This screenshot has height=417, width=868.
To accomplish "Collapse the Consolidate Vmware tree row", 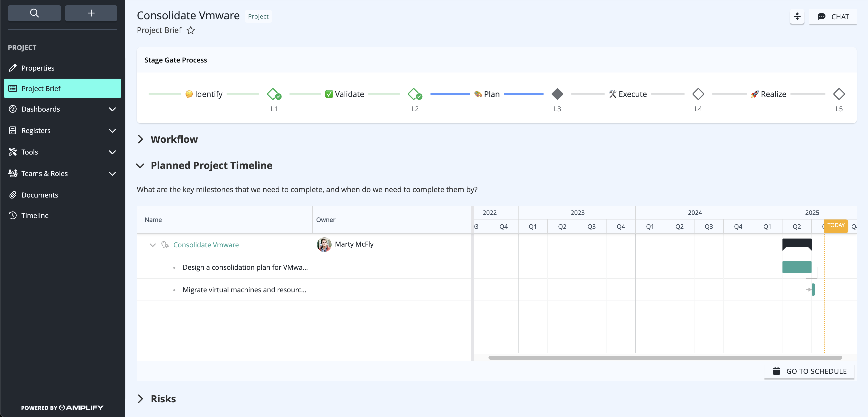I will (153, 245).
